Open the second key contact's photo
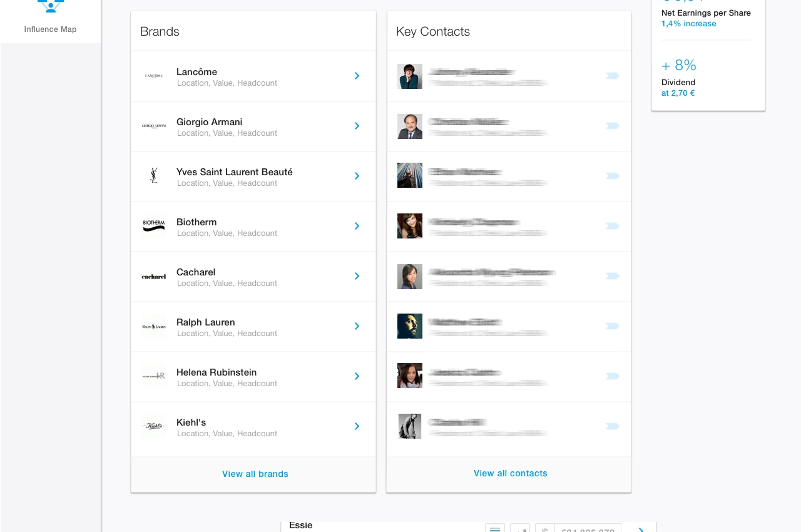The image size is (801, 532). (x=410, y=126)
